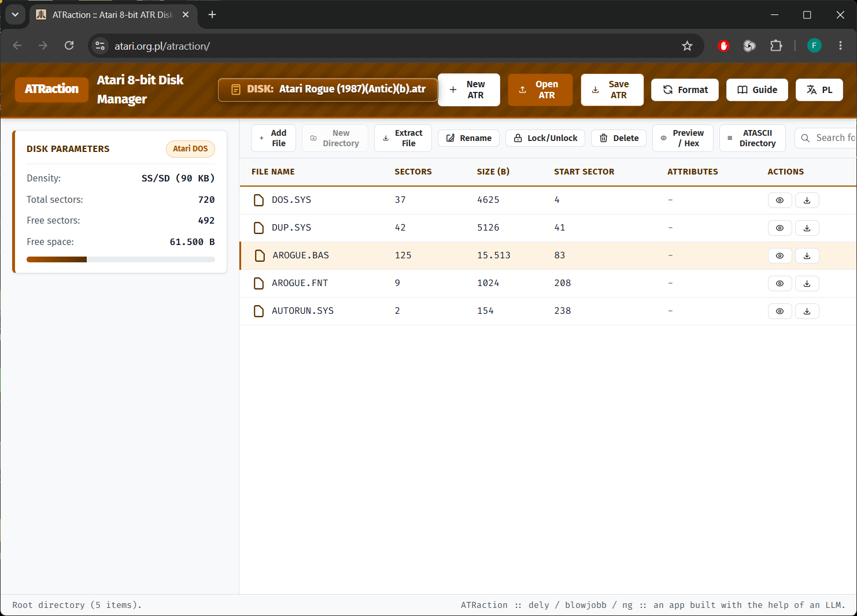857x616 pixels.
Task: Preview DOS.SYS with its eye icon
Action: 780,200
